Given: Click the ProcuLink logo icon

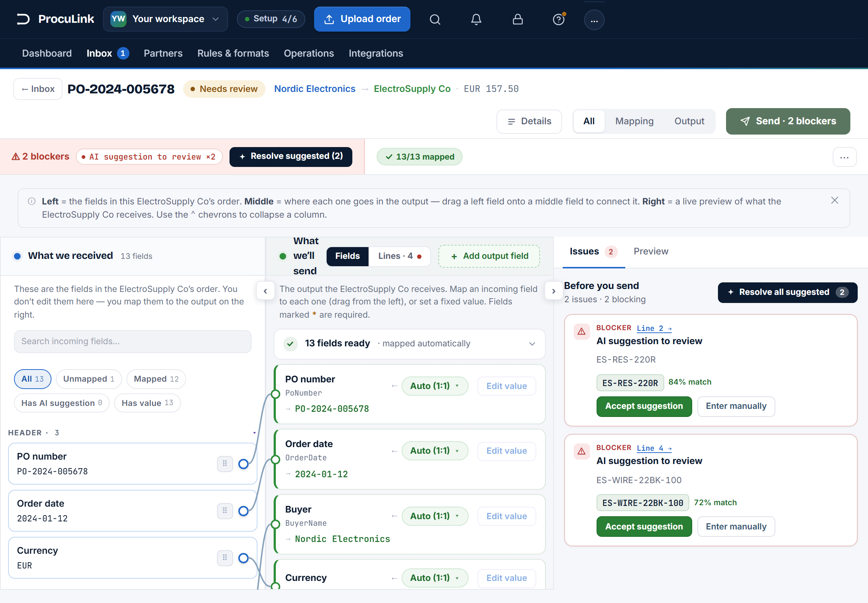Looking at the screenshot, I should (x=23, y=19).
